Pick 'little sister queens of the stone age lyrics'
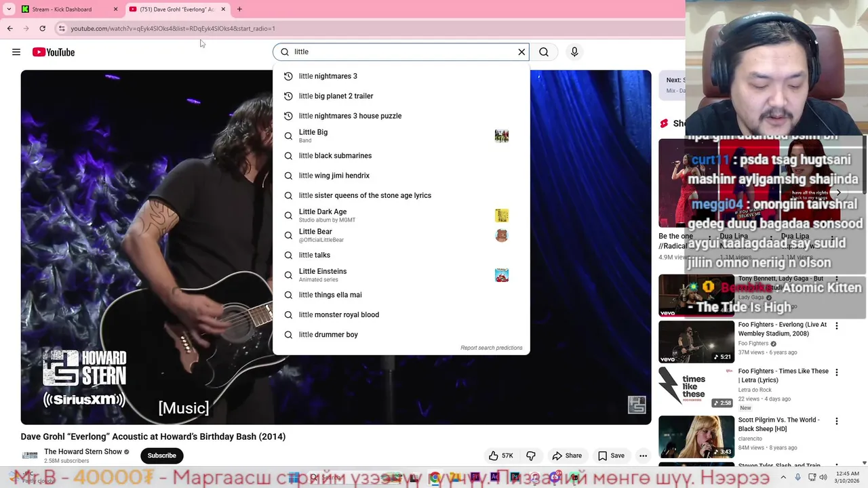 click(x=401, y=195)
